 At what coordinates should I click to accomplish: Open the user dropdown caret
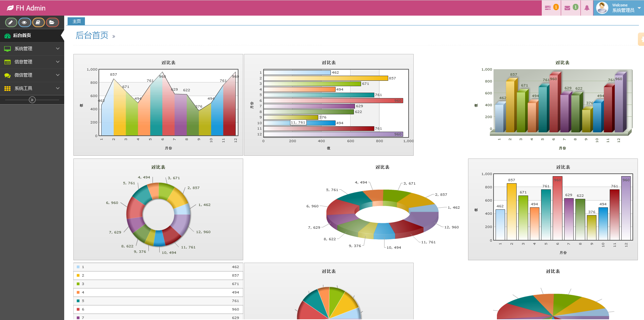pyautogui.click(x=640, y=8)
